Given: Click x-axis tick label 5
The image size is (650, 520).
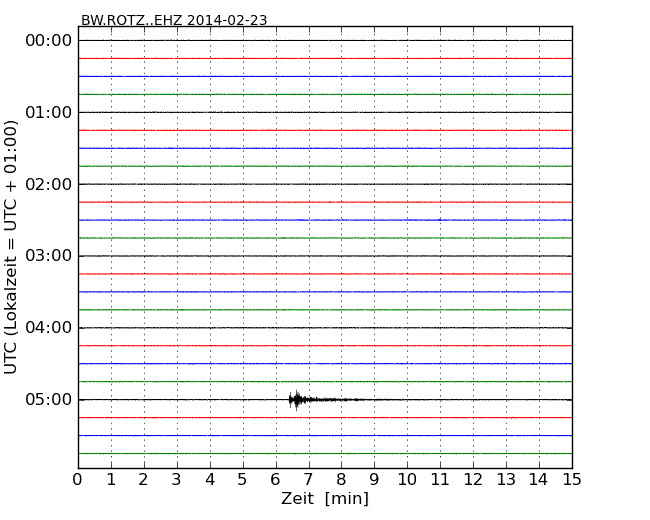Looking at the screenshot, I should click(x=243, y=480).
